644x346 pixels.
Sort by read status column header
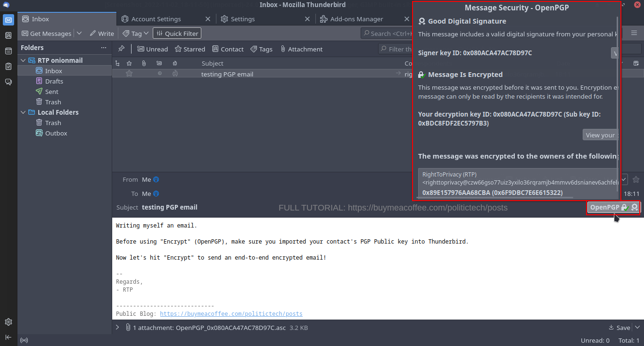159,63
